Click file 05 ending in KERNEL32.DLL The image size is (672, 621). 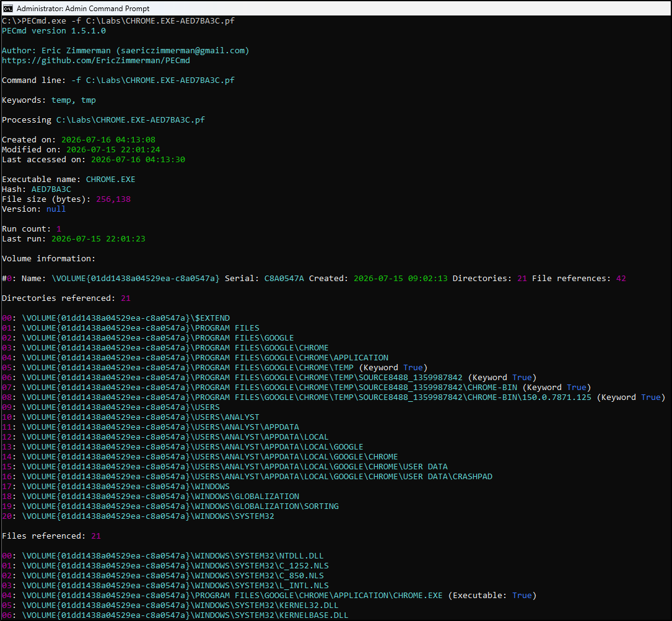coord(170,605)
